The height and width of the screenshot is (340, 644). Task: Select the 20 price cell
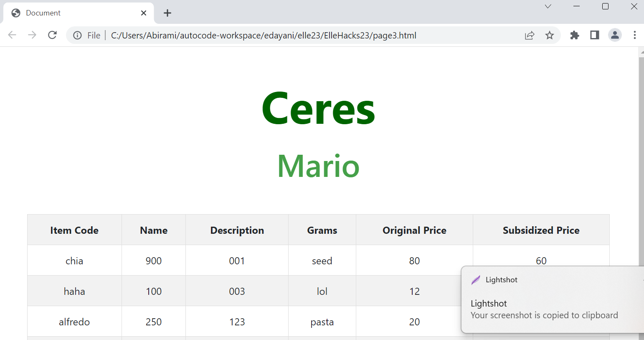[414, 322]
